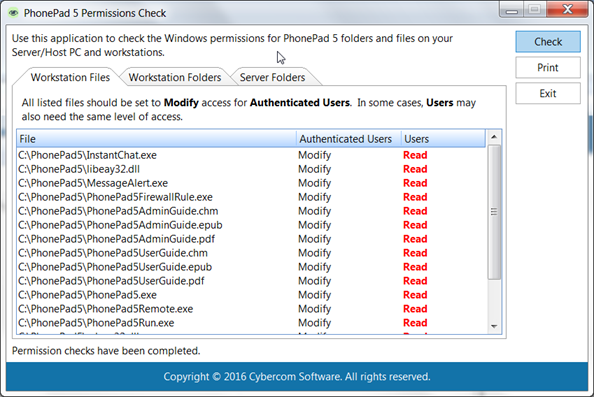594x397 pixels.
Task: Click red Read value for MessageAlert.exe
Action: (415, 183)
